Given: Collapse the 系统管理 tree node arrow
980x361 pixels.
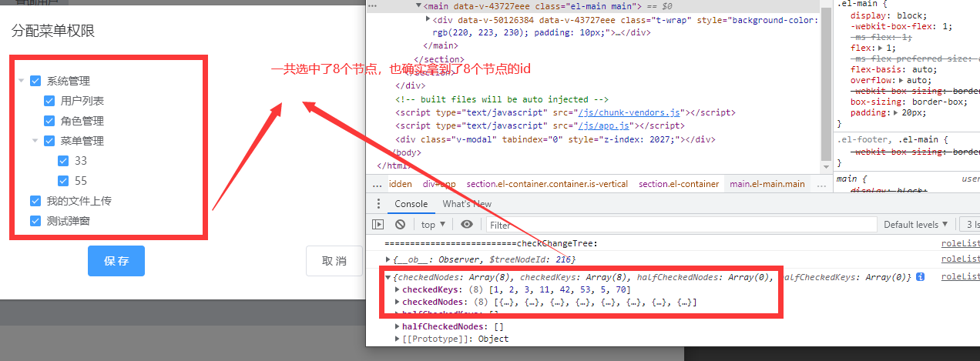Looking at the screenshot, I should [22, 81].
